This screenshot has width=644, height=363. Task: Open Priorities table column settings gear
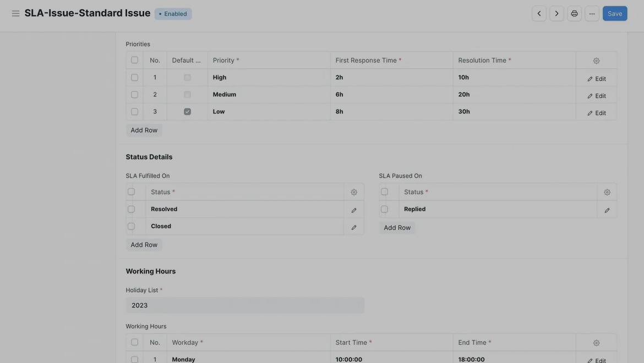tap(596, 61)
